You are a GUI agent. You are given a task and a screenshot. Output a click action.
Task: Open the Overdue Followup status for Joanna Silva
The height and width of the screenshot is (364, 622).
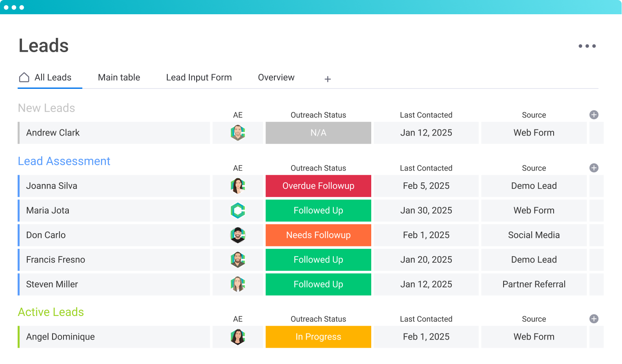pos(318,186)
